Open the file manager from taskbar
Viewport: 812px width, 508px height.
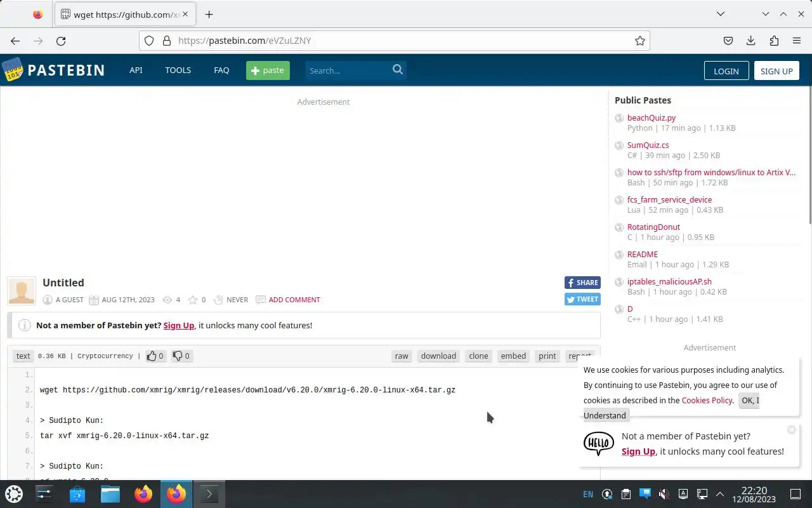tap(110, 494)
